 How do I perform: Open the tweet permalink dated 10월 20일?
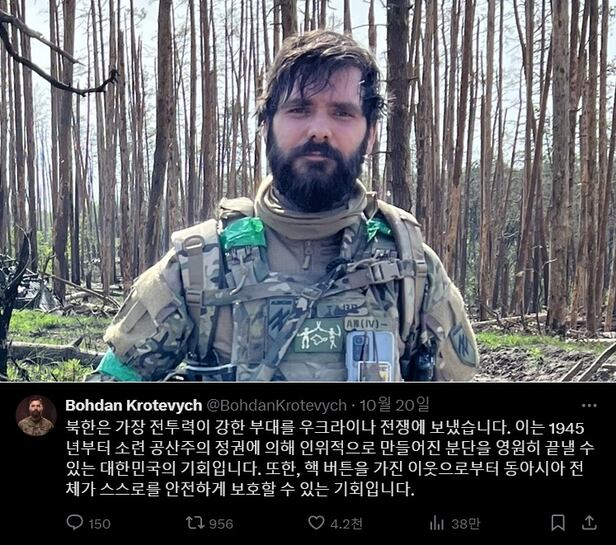[394, 405]
